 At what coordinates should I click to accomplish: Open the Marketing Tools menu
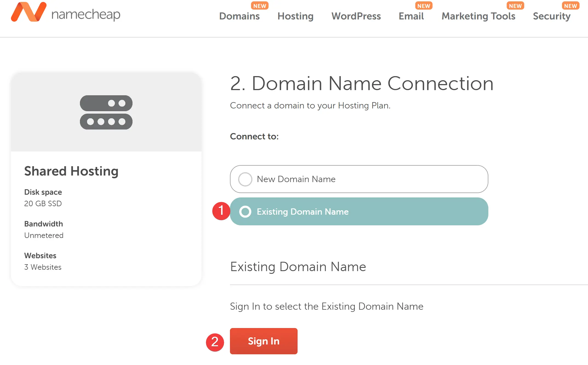click(479, 16)
